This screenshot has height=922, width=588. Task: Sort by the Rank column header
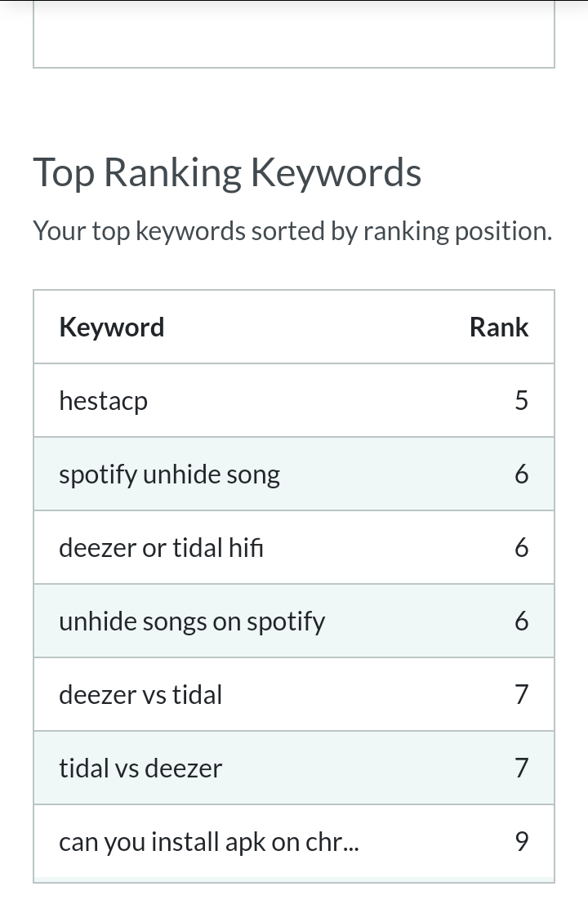point(499,327)
